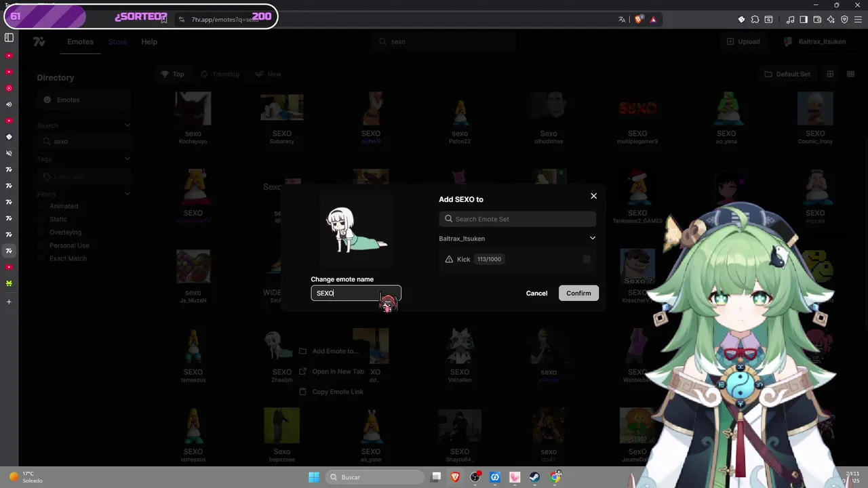
Task: Choose Add Emote to... context entry
Action: (x=329, y=351)
